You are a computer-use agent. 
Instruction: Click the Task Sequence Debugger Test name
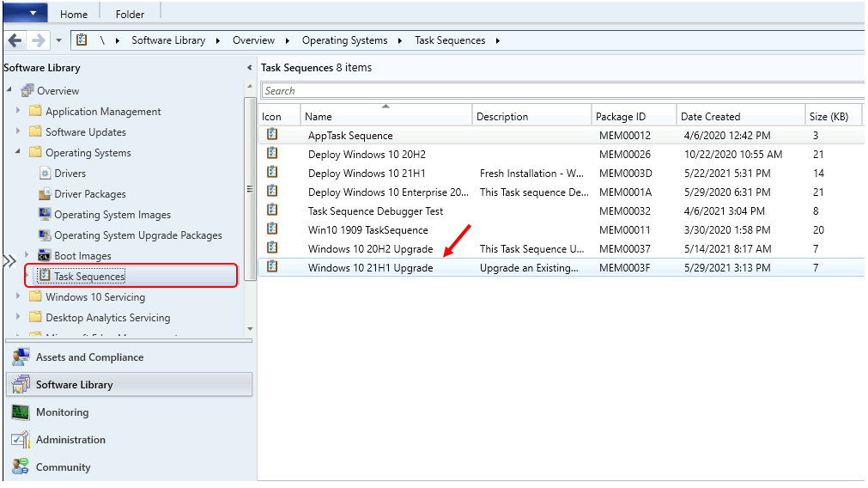375,211
